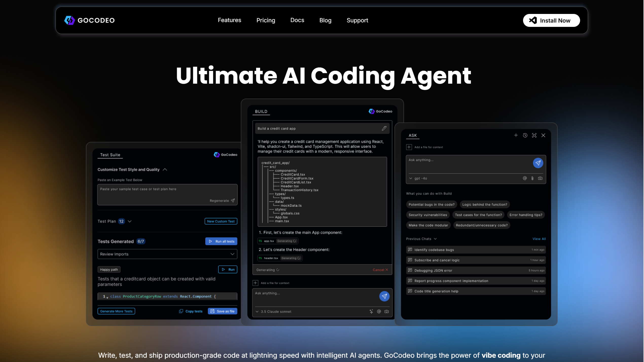
Task: Click Test cases for the function? chip
Action: pos(478,215)
